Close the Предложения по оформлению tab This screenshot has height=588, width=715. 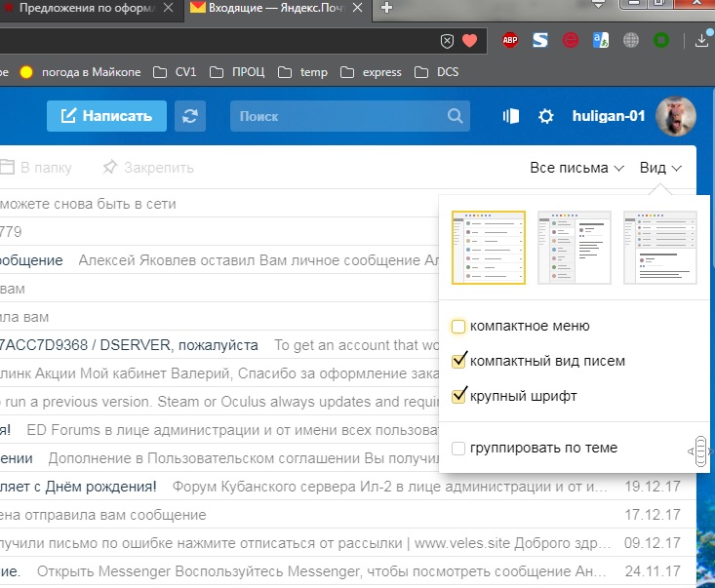pos(168,8)
